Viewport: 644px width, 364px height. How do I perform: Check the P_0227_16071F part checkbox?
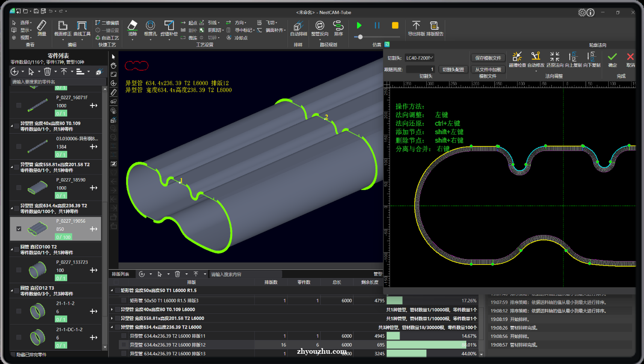click(19, 105)
